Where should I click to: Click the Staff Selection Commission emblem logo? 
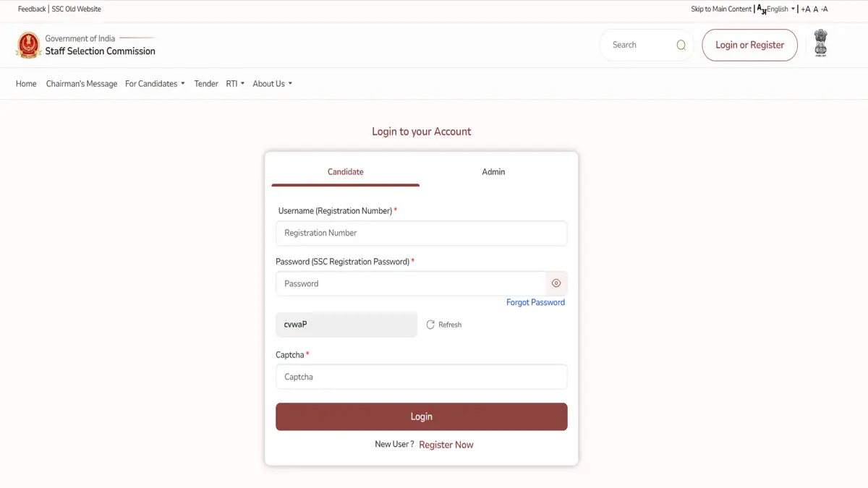(x=27, y=45)
